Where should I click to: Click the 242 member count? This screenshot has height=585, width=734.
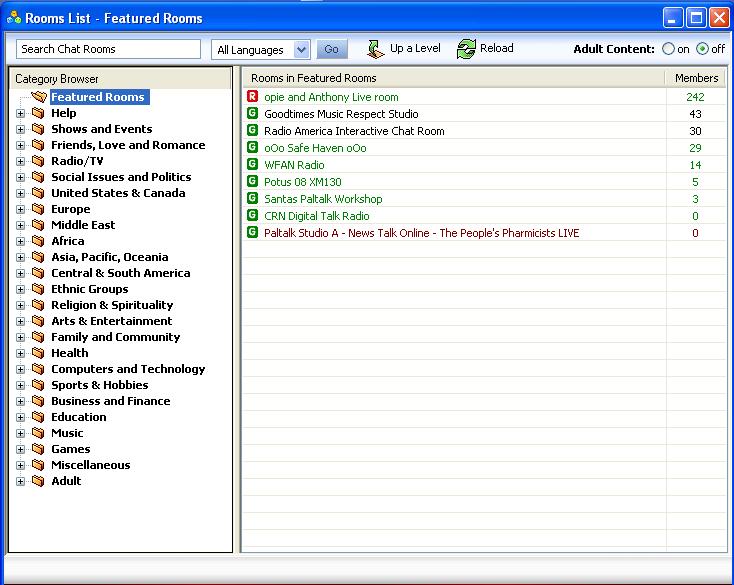[x=695, y=97]
